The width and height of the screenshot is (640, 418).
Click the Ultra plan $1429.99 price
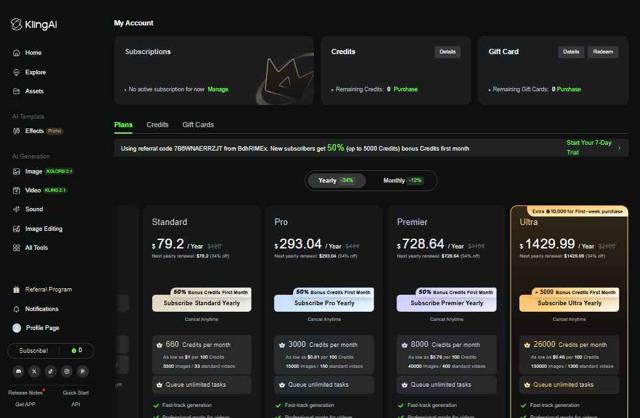coord(547,244)
